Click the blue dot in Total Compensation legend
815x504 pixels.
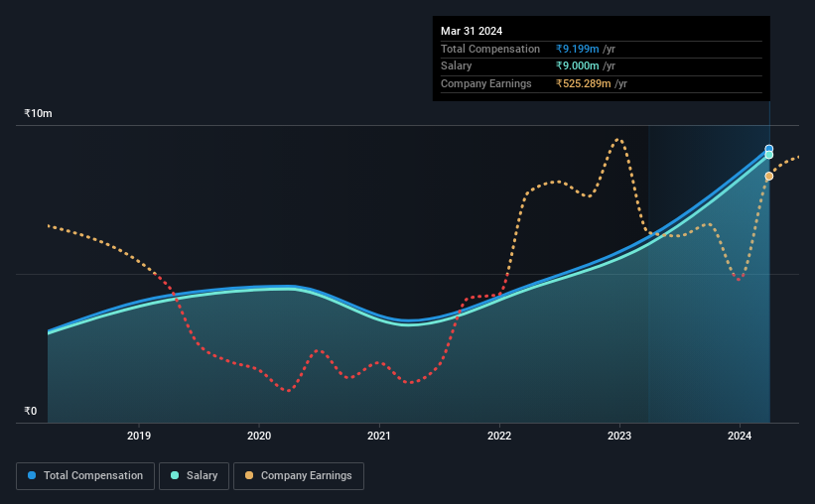click(x=32, y=475)
